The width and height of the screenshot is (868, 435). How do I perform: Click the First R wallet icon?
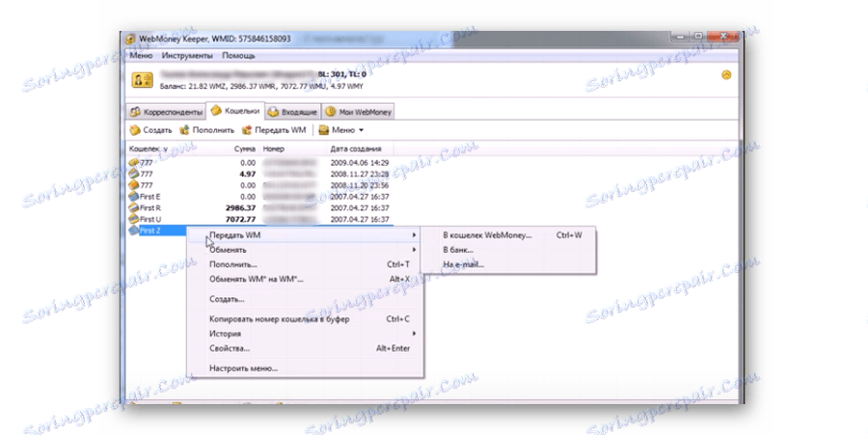(133, 208)
